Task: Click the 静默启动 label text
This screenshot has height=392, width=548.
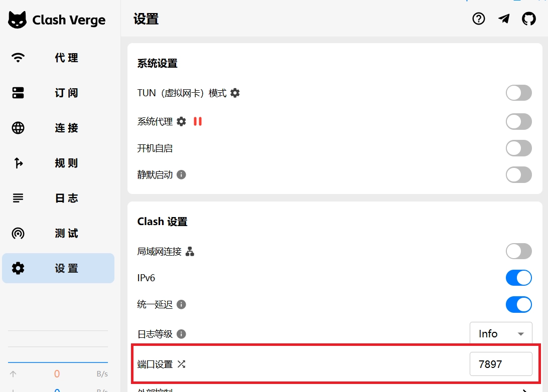Action: 155,174
